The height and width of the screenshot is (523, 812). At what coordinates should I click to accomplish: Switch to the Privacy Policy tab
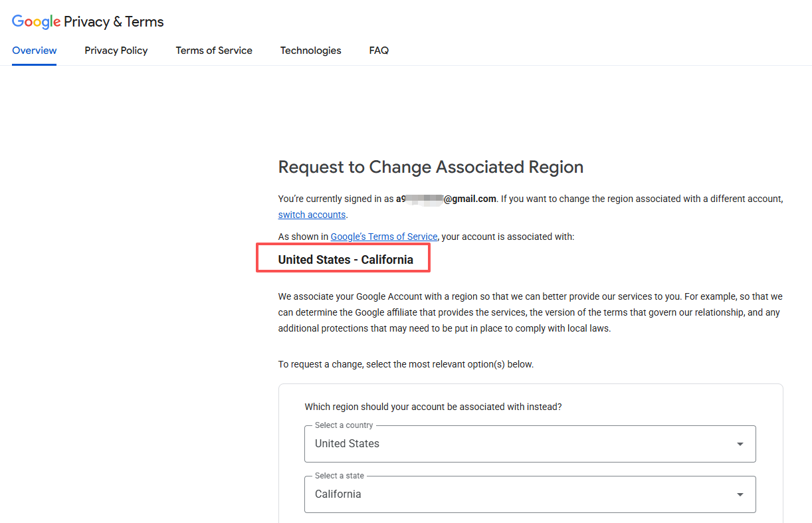[116, 51]
